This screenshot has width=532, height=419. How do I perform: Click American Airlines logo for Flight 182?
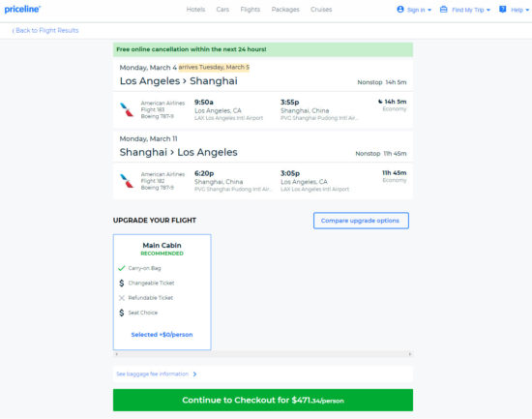127,181
